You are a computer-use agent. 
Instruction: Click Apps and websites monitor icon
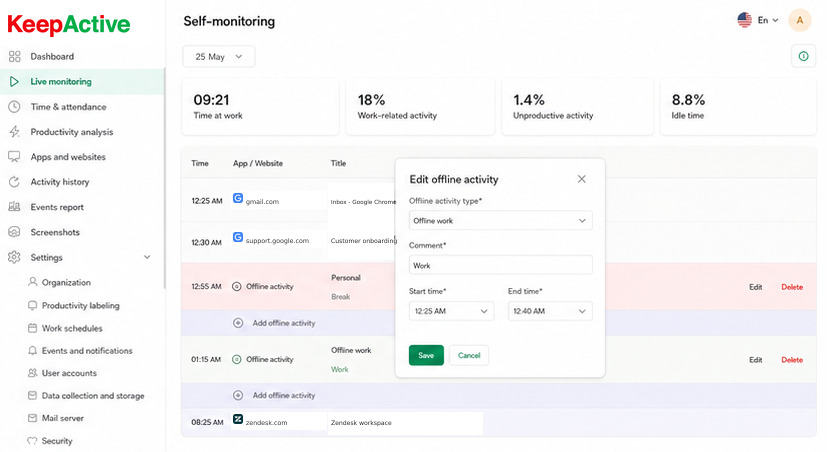[14, 157]
